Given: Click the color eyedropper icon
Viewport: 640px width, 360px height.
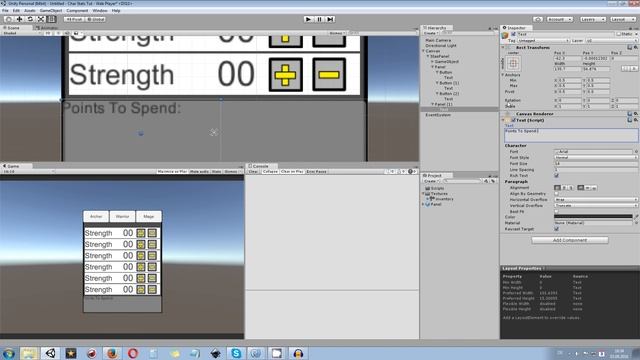Looking at the screenshot, I should pos(636,217).
